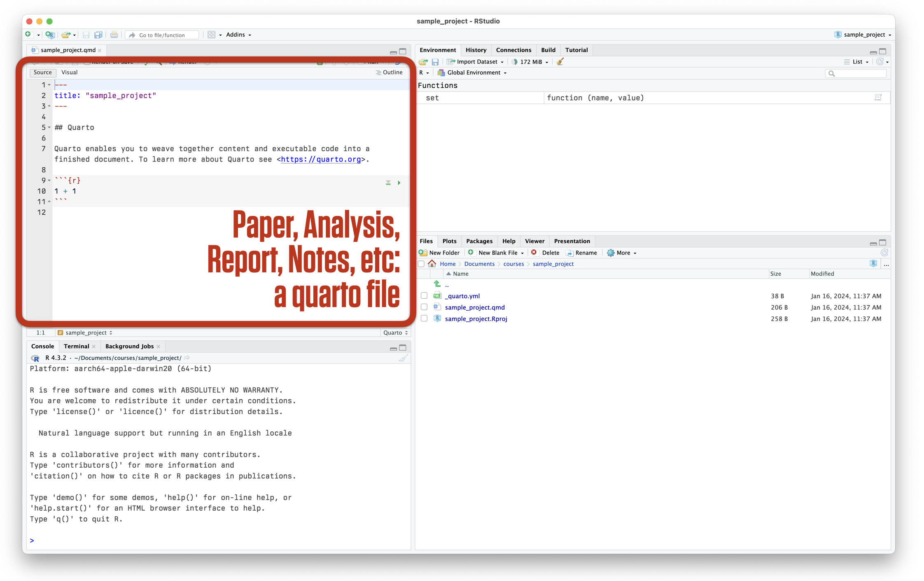This screenshot has height=581, width=924.
Task: Click the Rename button in Files
Action: pos(581,253)
